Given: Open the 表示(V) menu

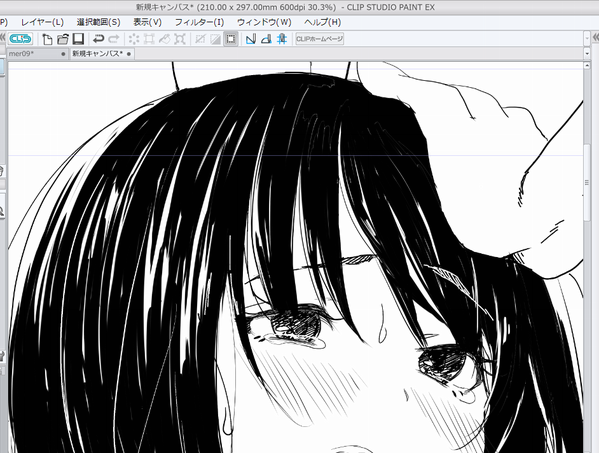Looking at the screenshot, I should pos(147,22).
